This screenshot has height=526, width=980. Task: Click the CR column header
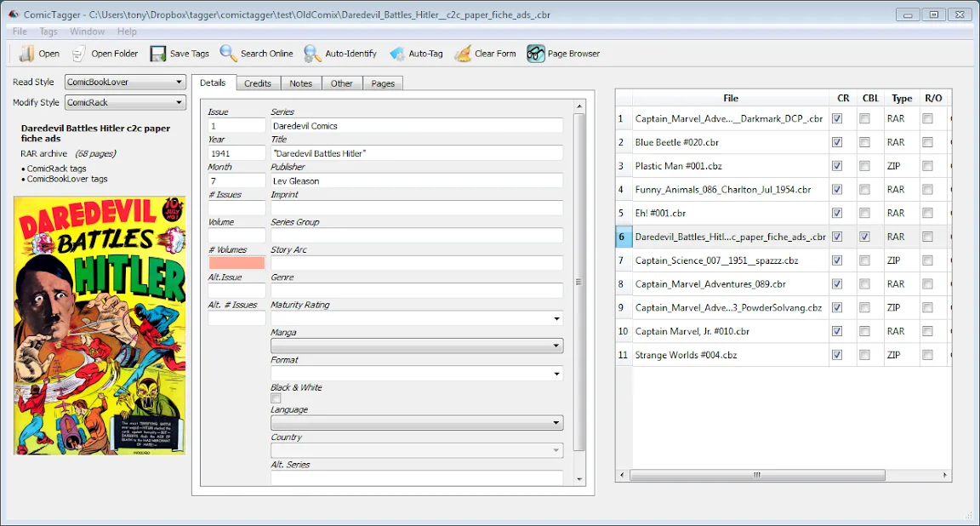[843, 98]
